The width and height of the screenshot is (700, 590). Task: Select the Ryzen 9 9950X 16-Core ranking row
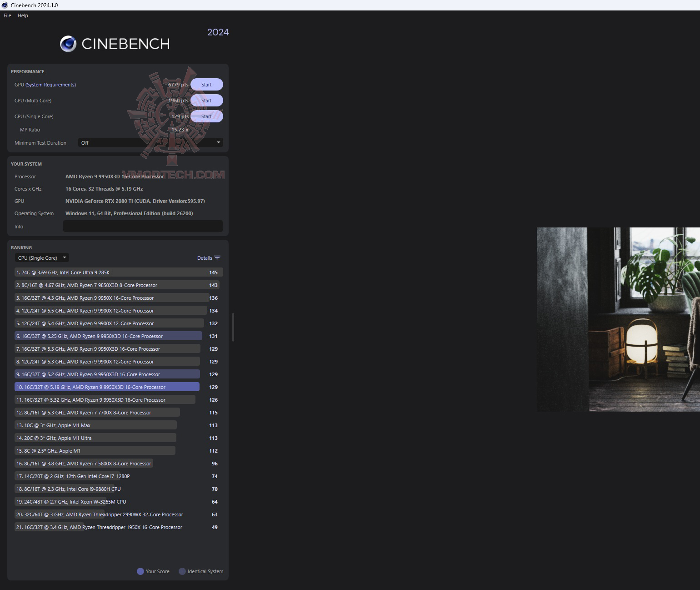click(x=119, y=298)
